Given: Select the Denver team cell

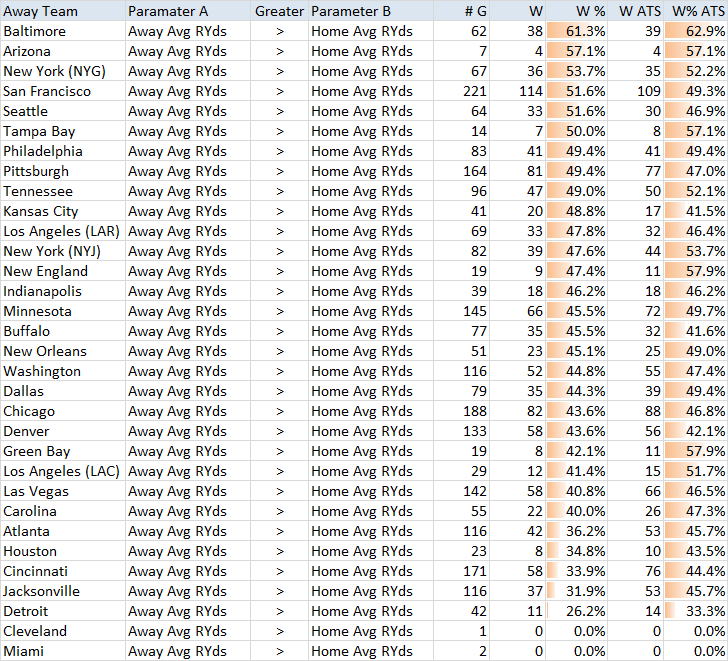Looking at the screenshot, I should click(x=63, y=431).
